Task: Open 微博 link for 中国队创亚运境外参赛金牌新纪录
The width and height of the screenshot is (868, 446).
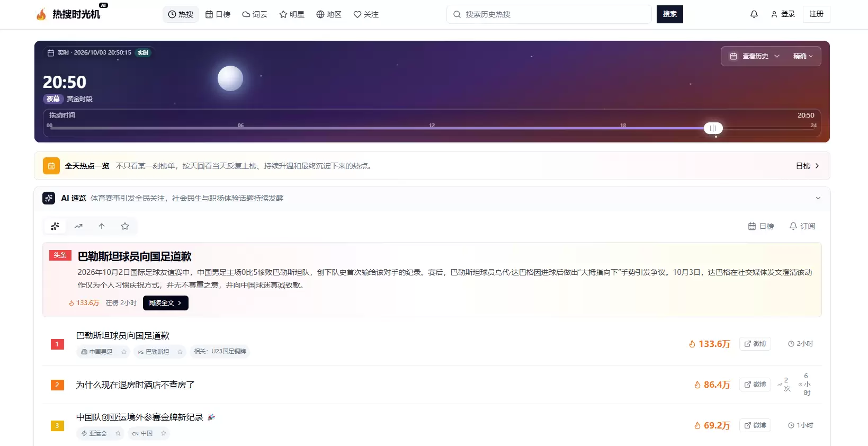Action: [755, 425]
